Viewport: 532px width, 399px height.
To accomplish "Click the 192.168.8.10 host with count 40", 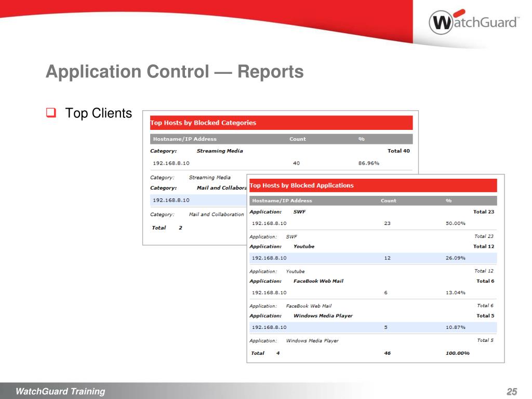I will 171,163.
